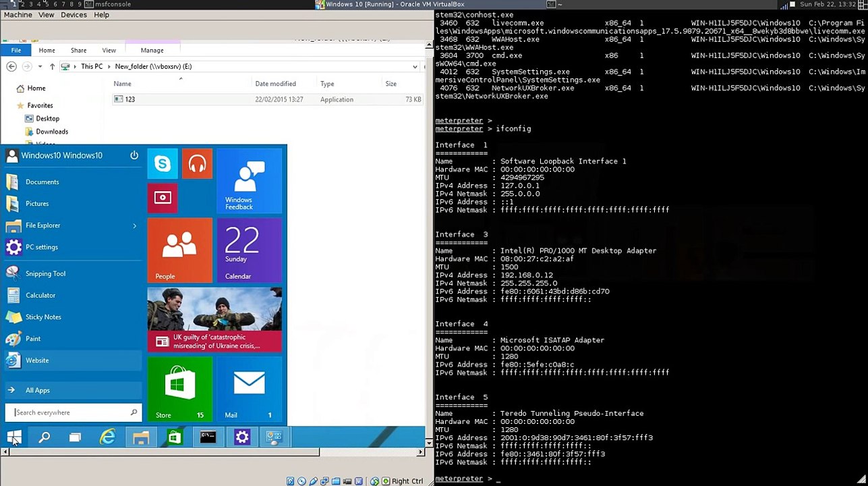This screenshot has width=868, height=486.
Task: Launch Snipping Tool from the Start menu
Action: [72, 274]
